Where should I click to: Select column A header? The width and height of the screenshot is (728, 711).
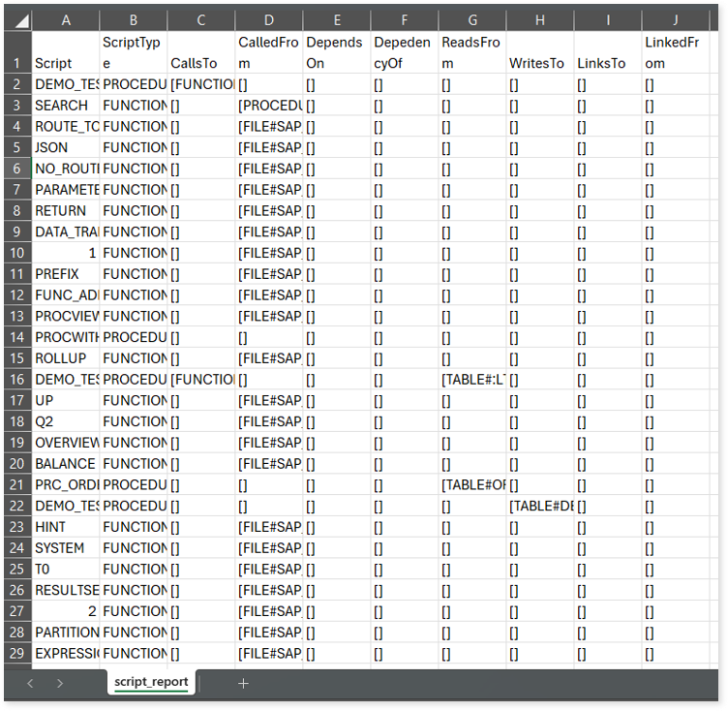click(x=66, y=18)
